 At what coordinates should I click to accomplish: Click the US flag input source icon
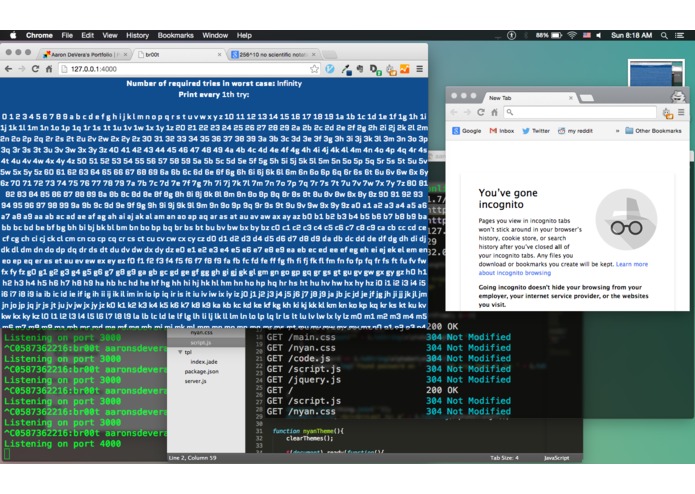(x=587, y=35)
